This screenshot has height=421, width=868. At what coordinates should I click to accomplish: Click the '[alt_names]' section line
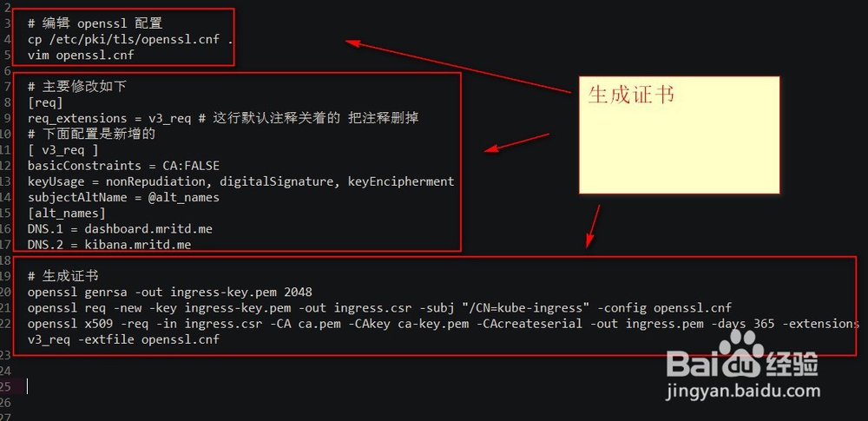tap(67, 213)
